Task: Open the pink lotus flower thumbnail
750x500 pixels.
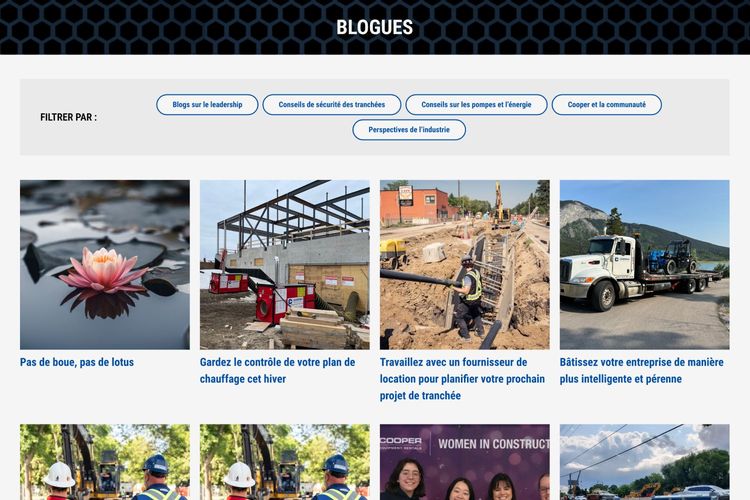Action: click(105, 265)
